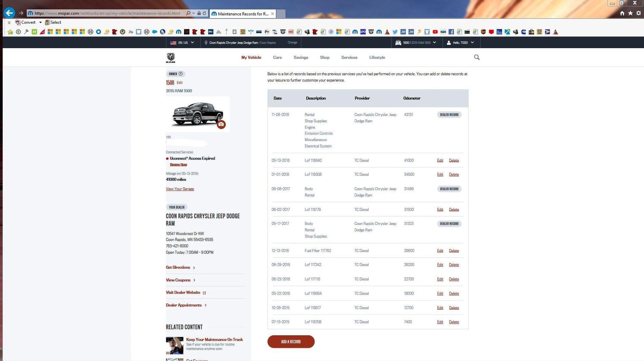This screenshot has width=644, height=361.
Task: Open the View Your Garage link
Action: pyautogui.click(x=180, y=189)
